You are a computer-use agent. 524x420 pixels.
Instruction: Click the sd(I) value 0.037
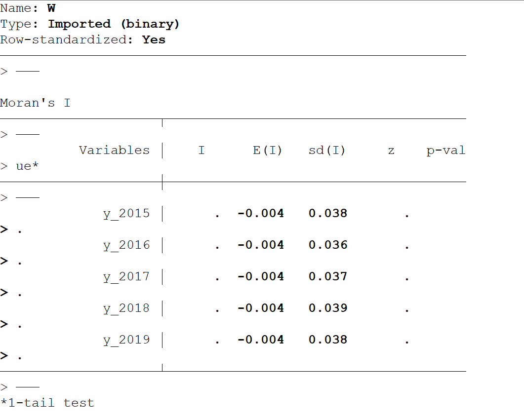pos(328,277)
